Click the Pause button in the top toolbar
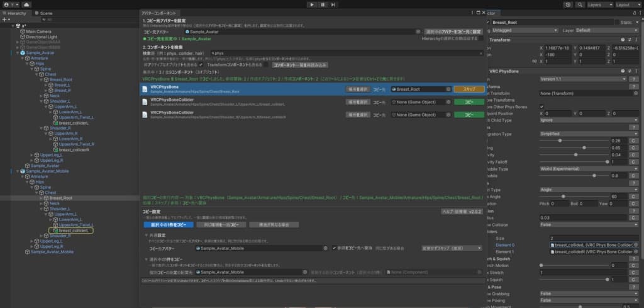644x308 pixels. click(x=323, y=4)
